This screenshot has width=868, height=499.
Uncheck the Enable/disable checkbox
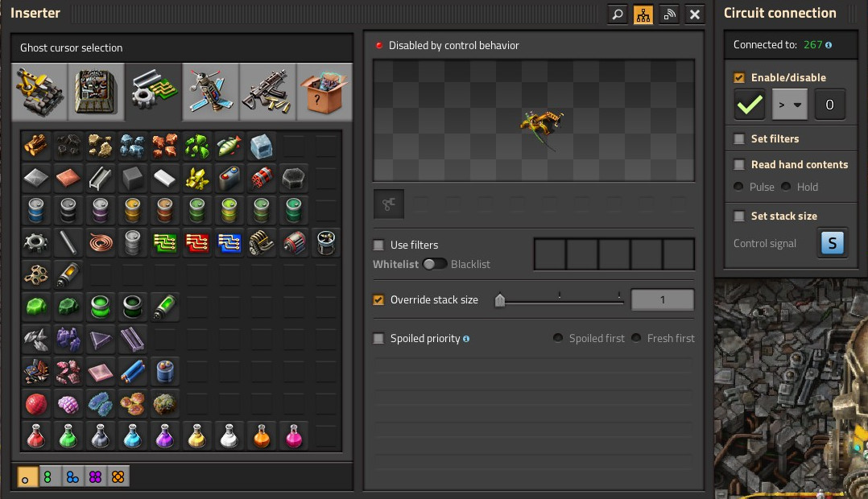click(739, 77)
